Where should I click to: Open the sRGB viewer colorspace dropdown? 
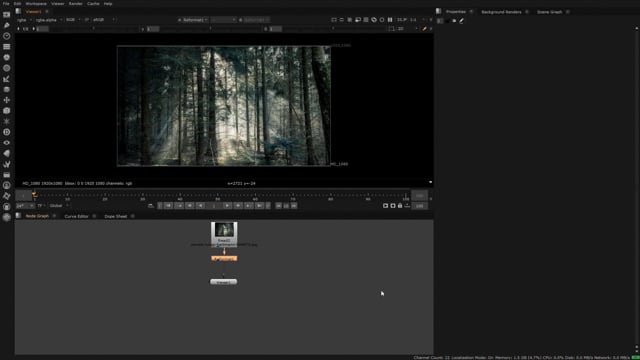tap(104, 20)
